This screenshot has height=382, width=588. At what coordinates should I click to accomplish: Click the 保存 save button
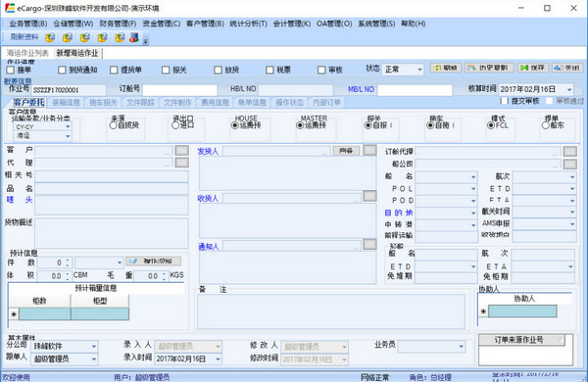[x=533, y=68]
